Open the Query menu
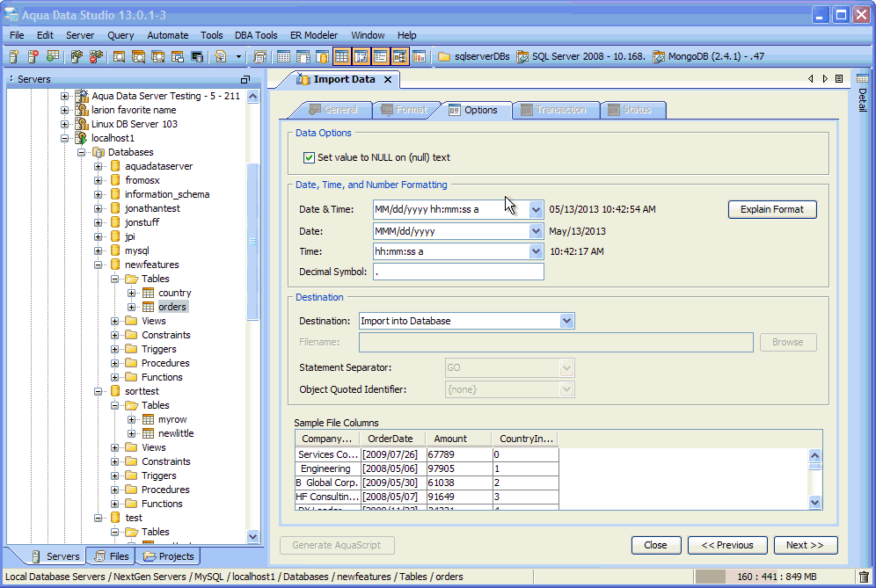 [x=120, y=35]
